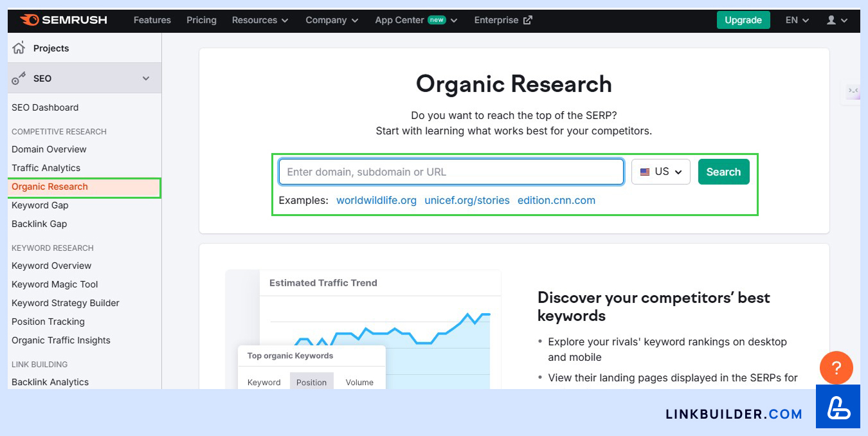The height and width of the screenshot is (436, 868).
Task: Open Features in the top navigation
Action: [x=152, y=20]
